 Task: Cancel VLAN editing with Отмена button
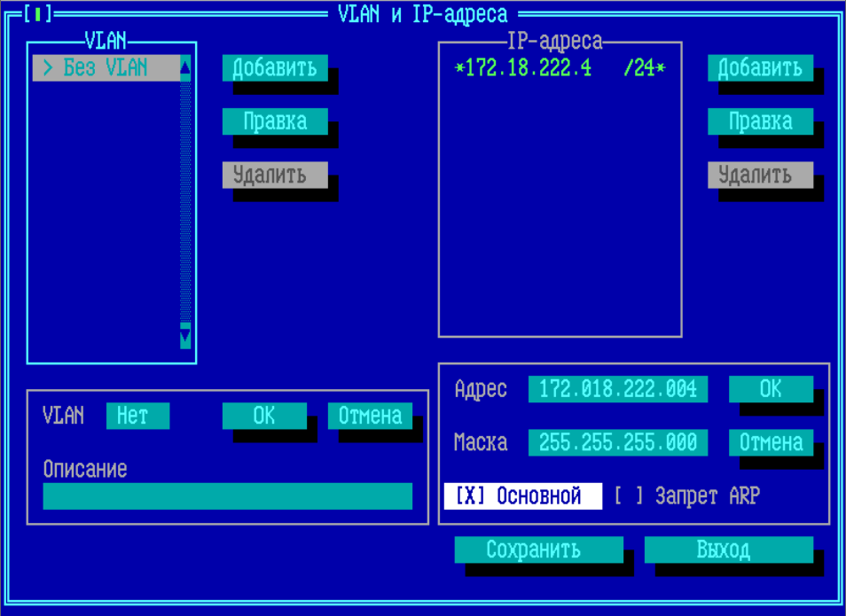click(370, 416)
